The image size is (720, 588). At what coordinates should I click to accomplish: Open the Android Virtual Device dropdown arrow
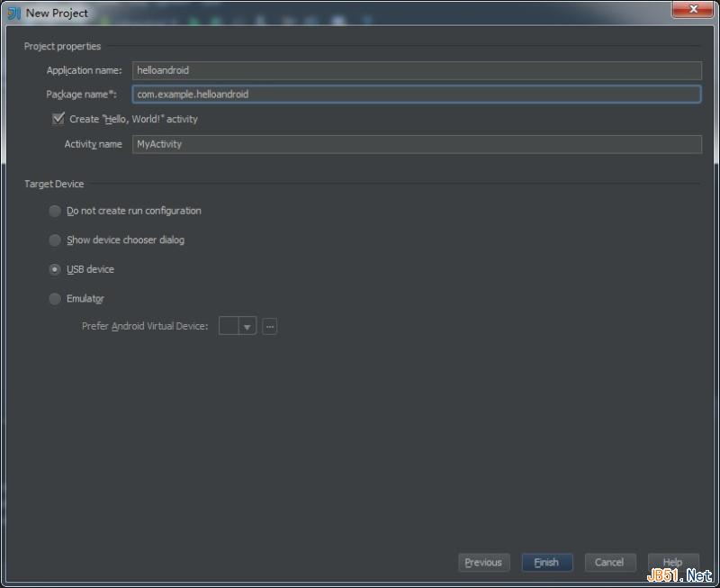(x=244, y=325)
